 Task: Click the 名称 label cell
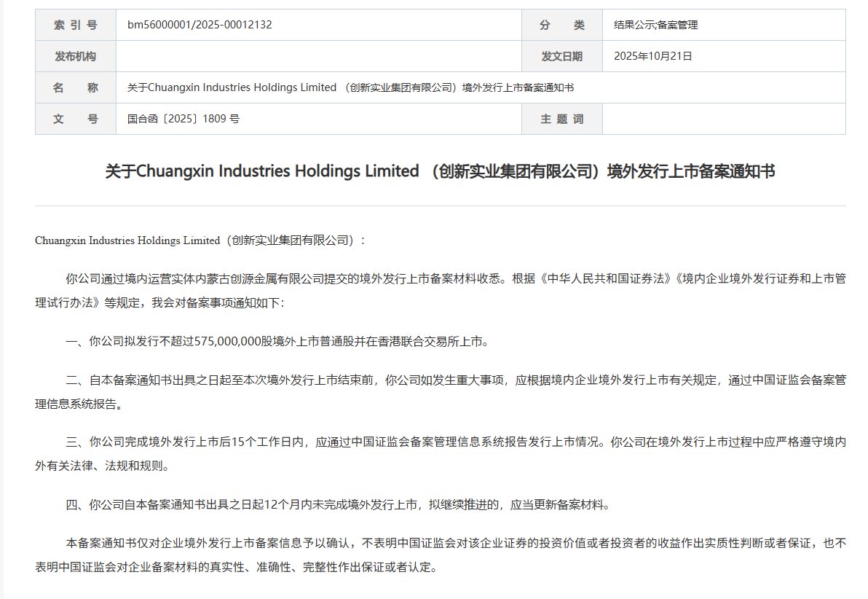tap(76, 87)
